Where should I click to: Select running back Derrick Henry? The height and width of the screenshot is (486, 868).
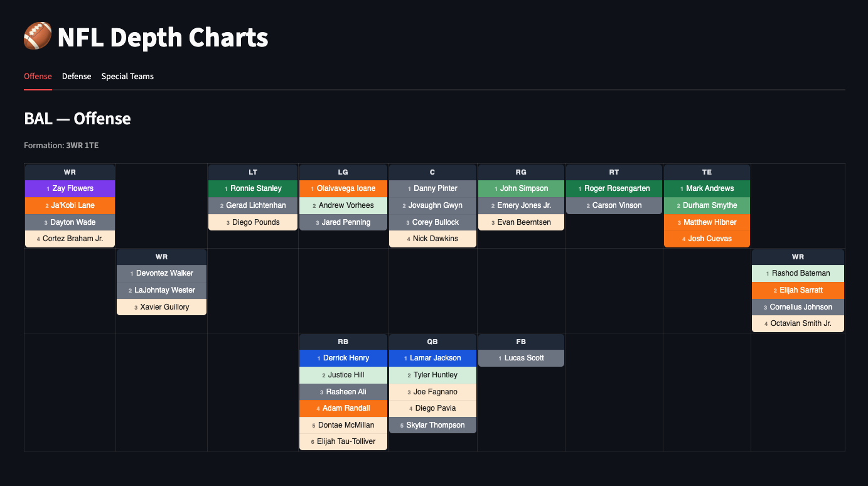pyautogui.click(x=343, y=358)
